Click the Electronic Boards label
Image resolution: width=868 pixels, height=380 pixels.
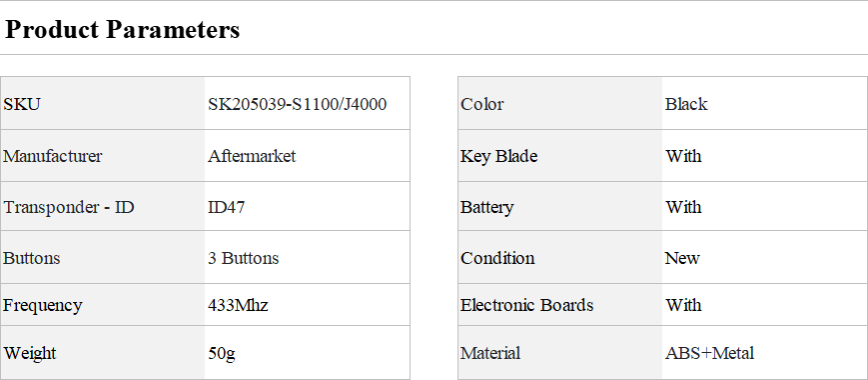[527, 305]
